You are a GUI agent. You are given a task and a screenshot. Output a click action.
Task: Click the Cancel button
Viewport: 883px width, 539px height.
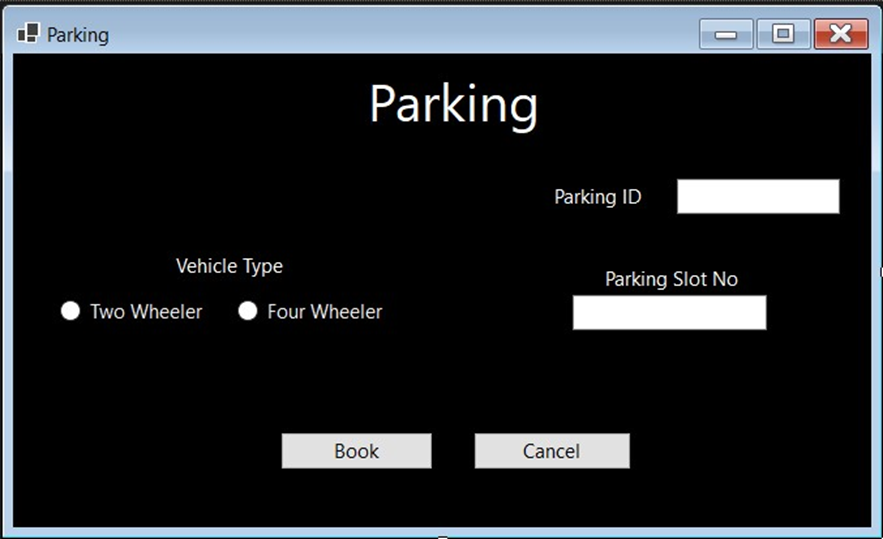tap(552, 451)
